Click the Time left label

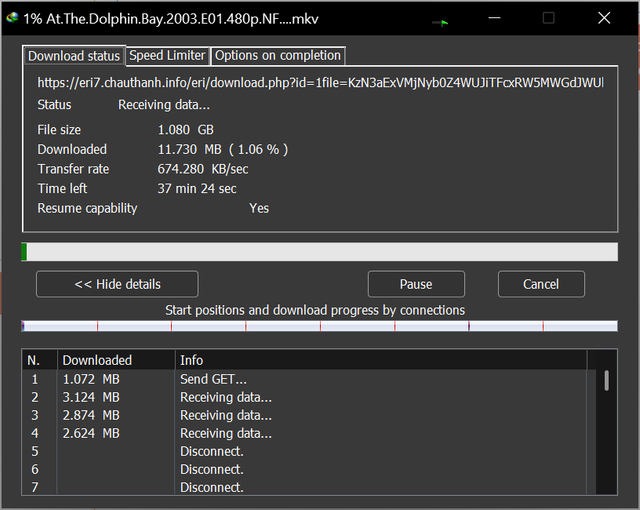pyautogui.click(x=62, y=188)
